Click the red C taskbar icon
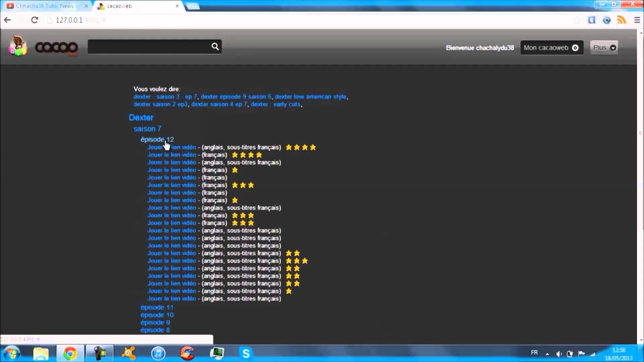 [187, 353]
